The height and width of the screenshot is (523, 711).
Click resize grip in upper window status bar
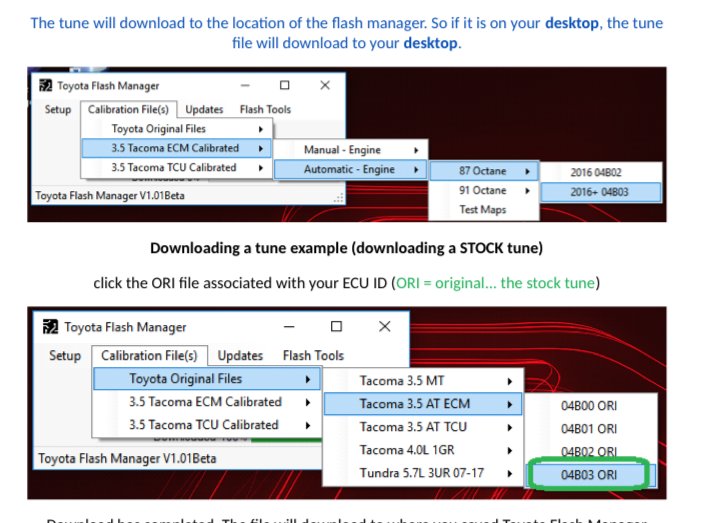[x=339, y=198]
